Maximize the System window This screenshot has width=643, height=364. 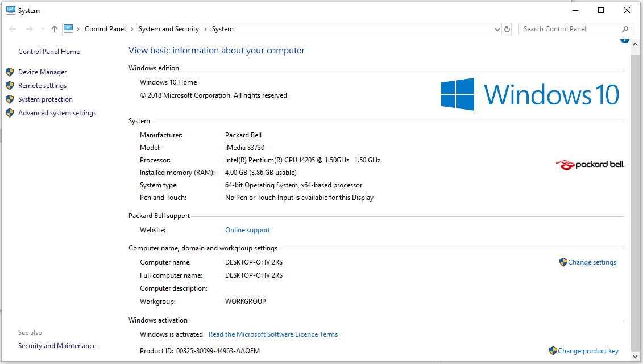click(601, 10)
